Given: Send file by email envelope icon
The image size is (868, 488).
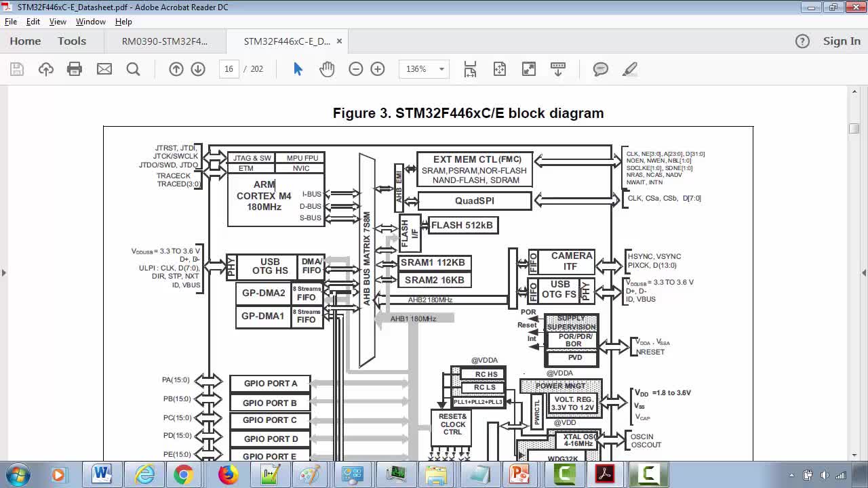Looking at the screenshot, I should (104, 69).
